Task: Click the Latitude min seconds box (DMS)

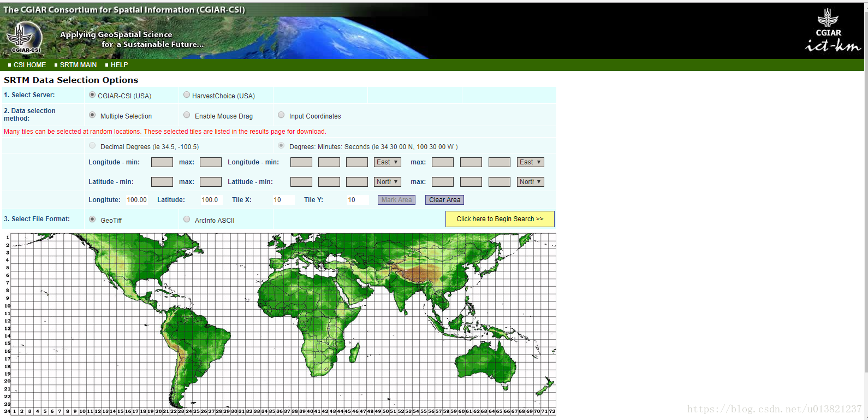Action: [357, 182]
